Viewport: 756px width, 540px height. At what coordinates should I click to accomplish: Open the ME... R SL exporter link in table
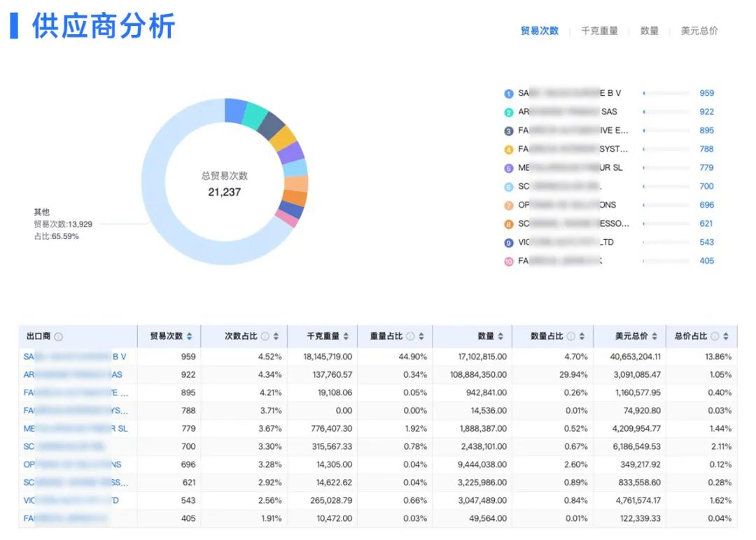point(76,428)
